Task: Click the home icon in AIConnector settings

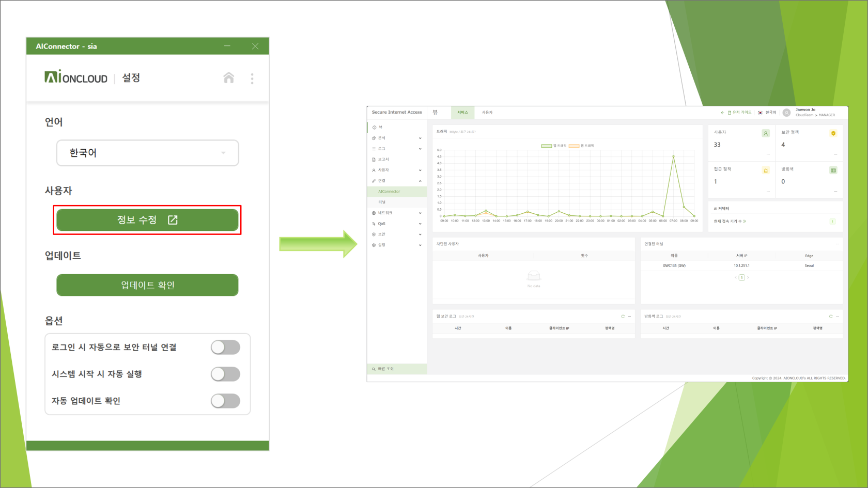Action: (x=228, y=78)
